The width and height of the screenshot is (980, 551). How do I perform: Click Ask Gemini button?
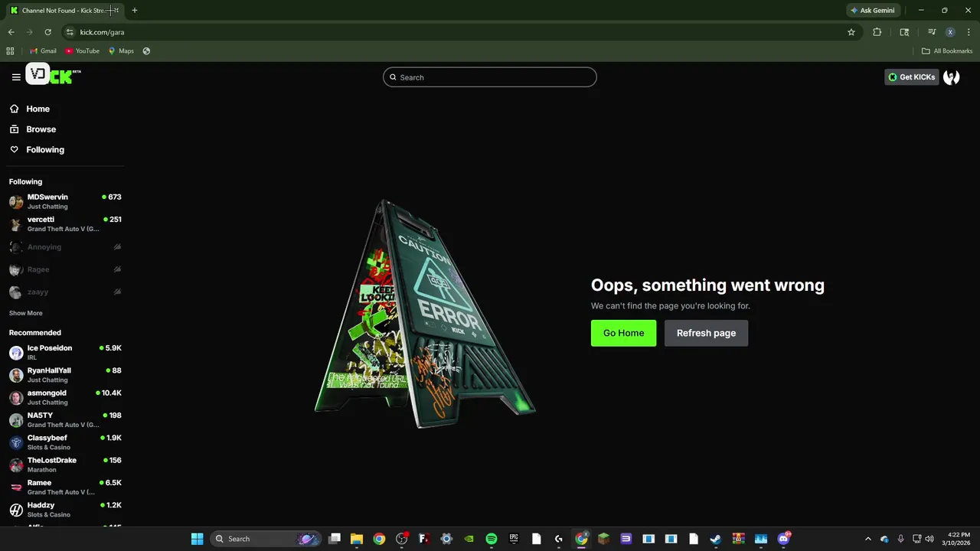pyautogui.click(x=872, y=11)
